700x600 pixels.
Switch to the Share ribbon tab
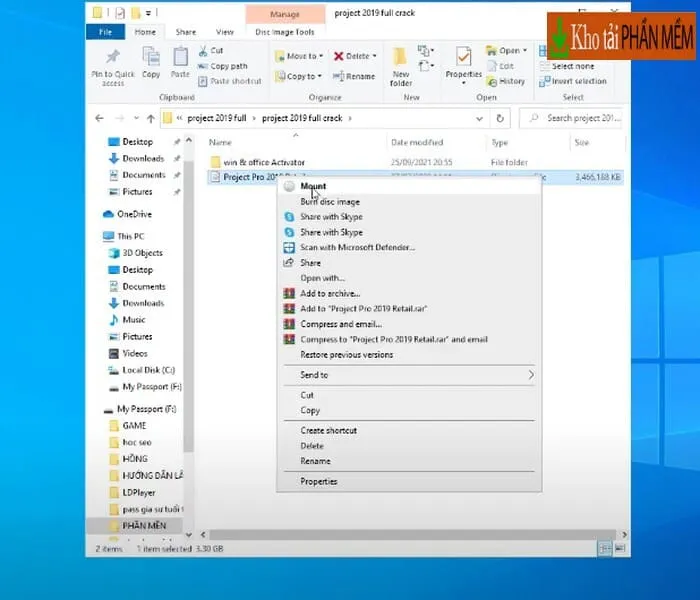(x=186, y=32)
